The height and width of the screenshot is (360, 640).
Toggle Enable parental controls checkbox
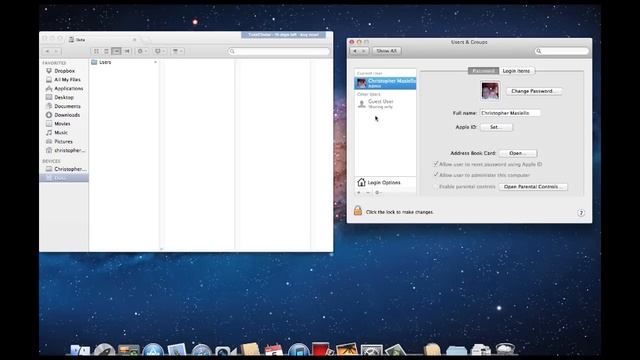[436, 187]
